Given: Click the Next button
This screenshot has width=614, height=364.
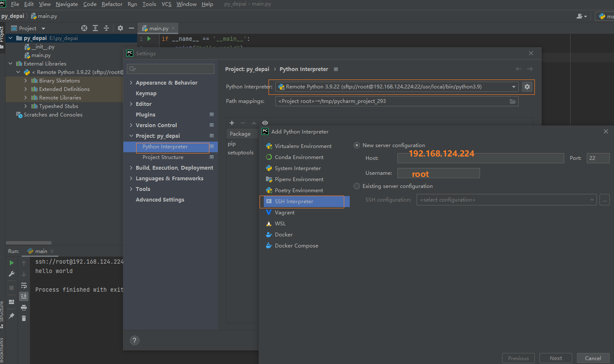Looking at the screenshot, I should 556,358.
